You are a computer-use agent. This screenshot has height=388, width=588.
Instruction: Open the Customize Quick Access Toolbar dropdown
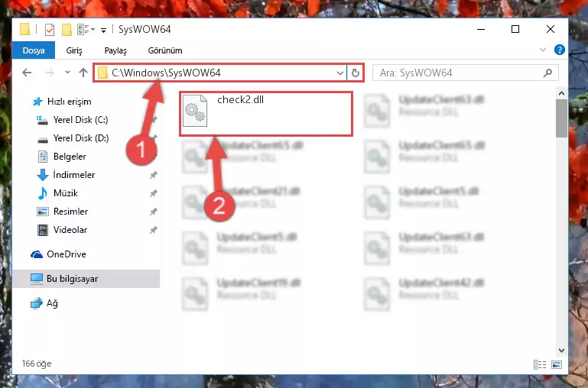103,30
